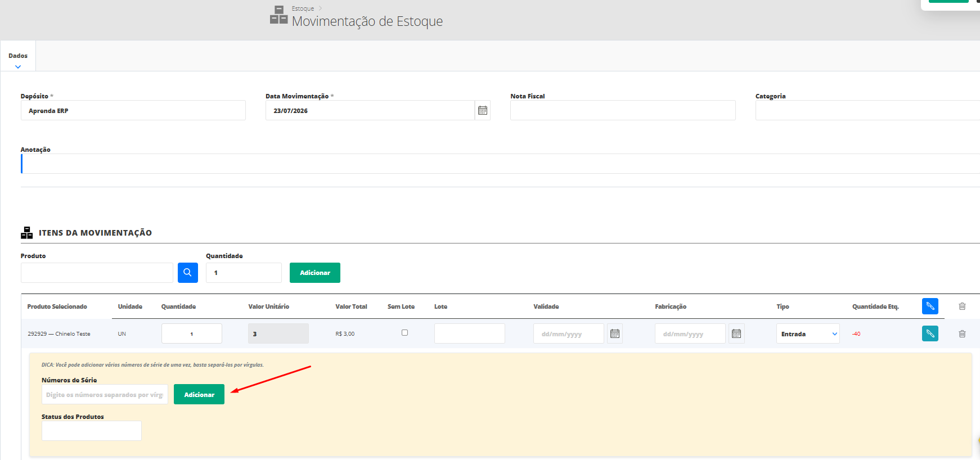Image resolution: width=980 pixels, height=460 pixels.
Task: Click the Categoria input field
Action: 867,110
